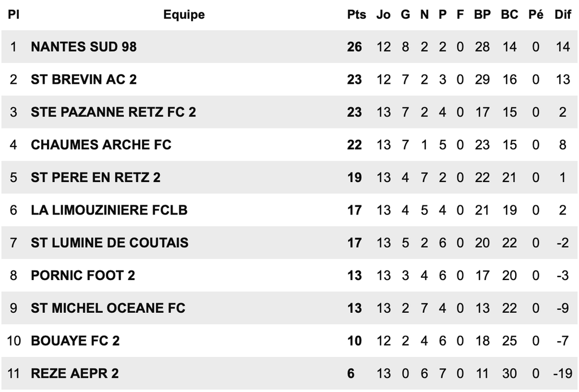This screenshot has width=579, height=392.
Task: Click the Jo column header
Action: tap(383, 14)
